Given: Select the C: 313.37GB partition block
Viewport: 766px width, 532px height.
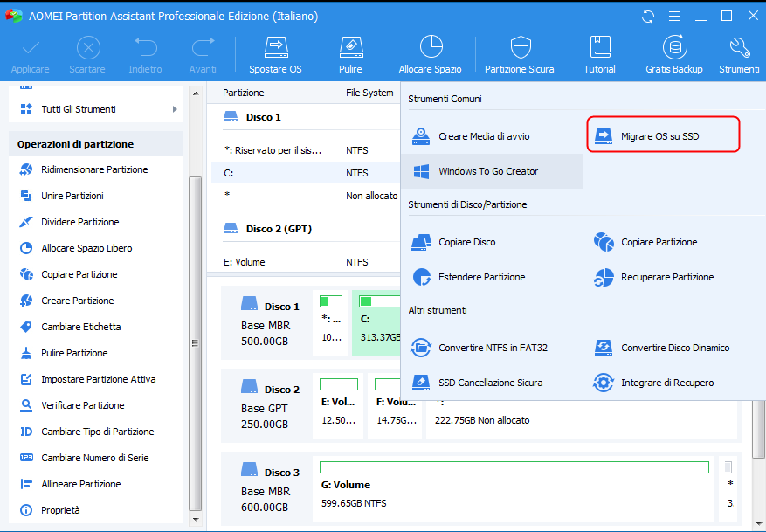Looking at the screenshot, I should [x=376, y=323].
